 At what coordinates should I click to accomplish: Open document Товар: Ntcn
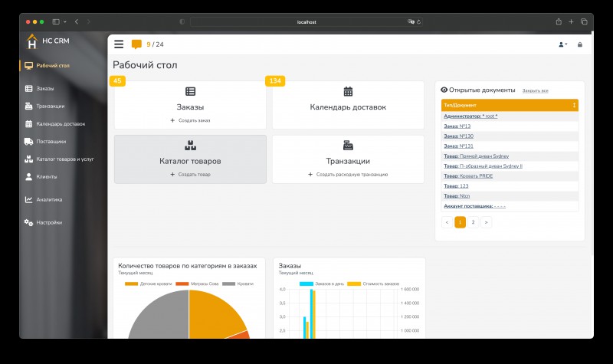click(457, 196)
